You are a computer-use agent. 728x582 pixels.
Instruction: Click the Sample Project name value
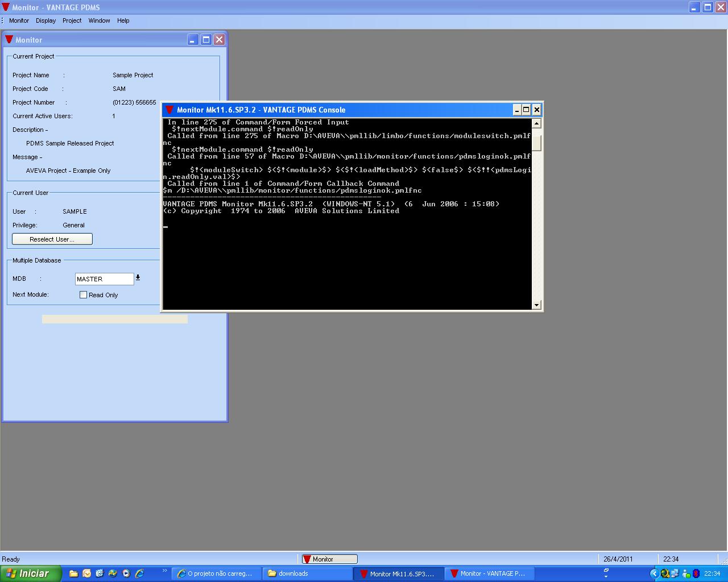tap(133, 75)
